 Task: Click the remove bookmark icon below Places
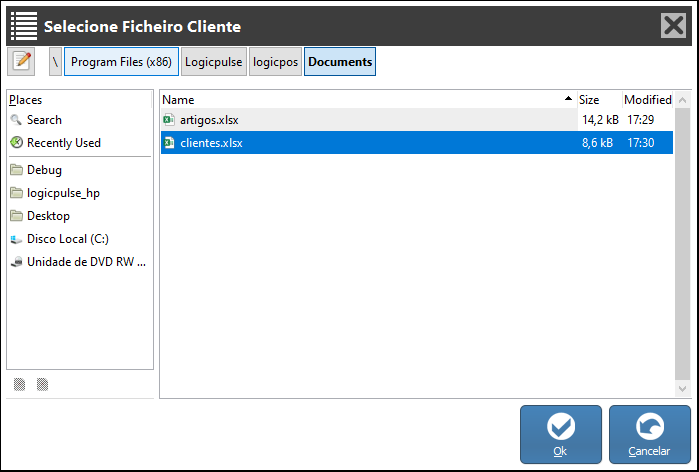coord(42,384)
